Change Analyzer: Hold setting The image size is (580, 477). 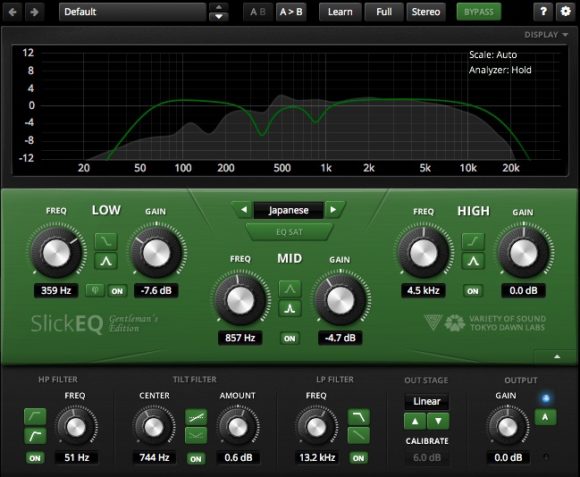500,70
